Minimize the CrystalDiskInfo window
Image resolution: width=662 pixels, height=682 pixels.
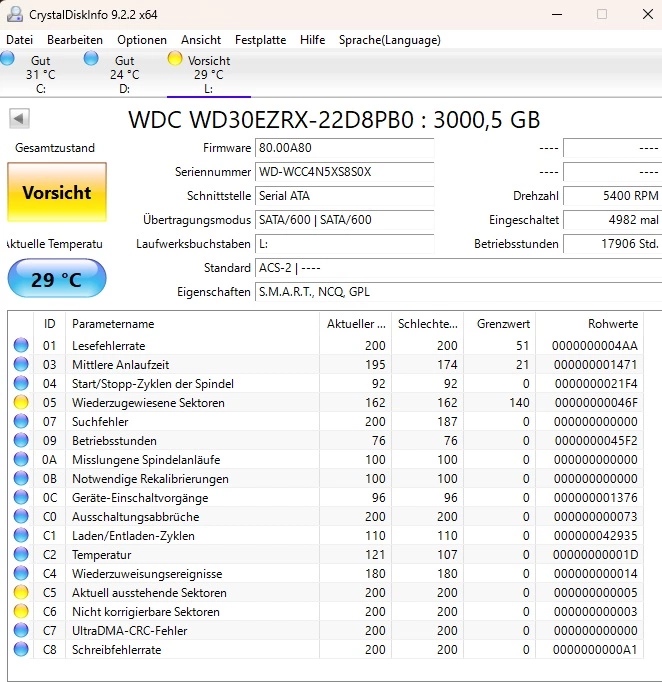point(557,14)
